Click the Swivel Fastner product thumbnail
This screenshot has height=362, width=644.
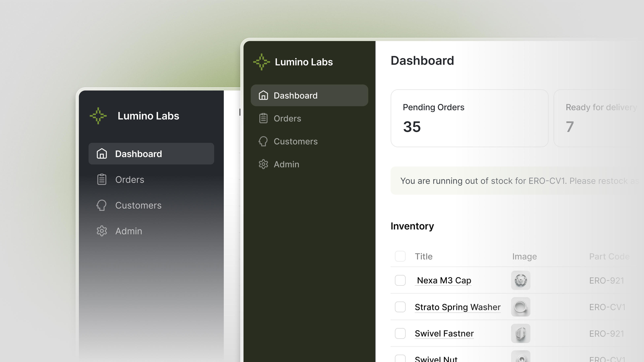click(520, 333)
